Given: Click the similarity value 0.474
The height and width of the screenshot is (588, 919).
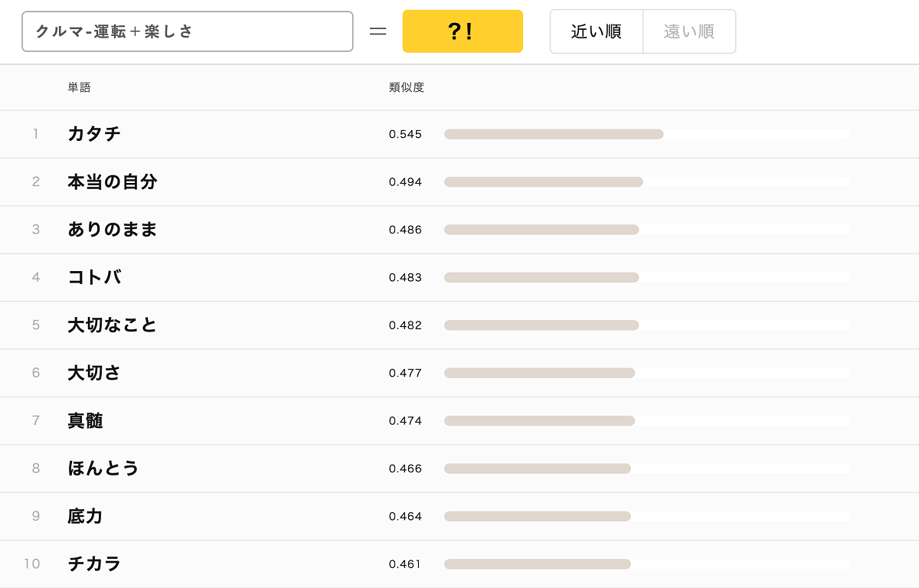Looking at the screenshot, I should [405, 420].
